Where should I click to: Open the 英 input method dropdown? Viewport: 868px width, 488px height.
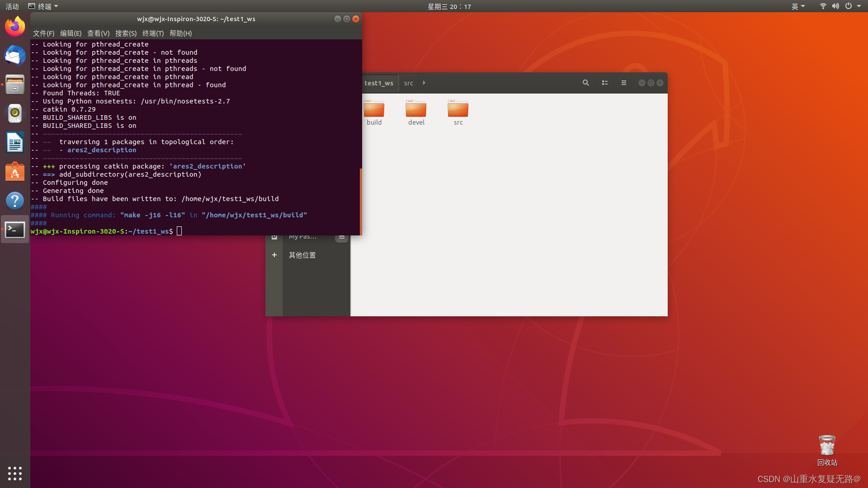[798, 6]
